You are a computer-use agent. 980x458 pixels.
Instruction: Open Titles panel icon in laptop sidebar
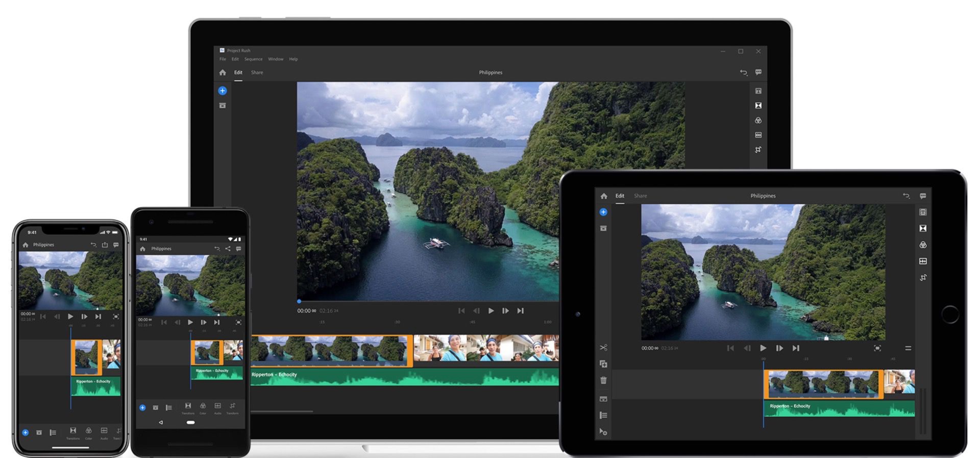(x=758, y=91)
